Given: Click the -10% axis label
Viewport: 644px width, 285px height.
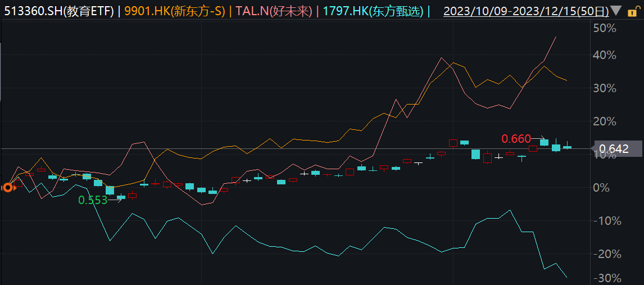Looking at the screenshot, I should click(607, 220).
